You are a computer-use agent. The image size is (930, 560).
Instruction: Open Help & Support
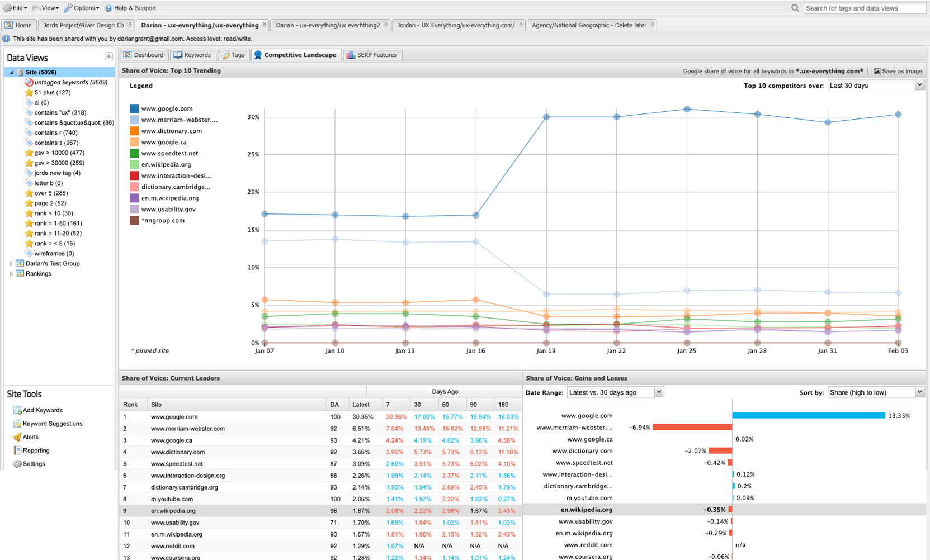point(131,8)
